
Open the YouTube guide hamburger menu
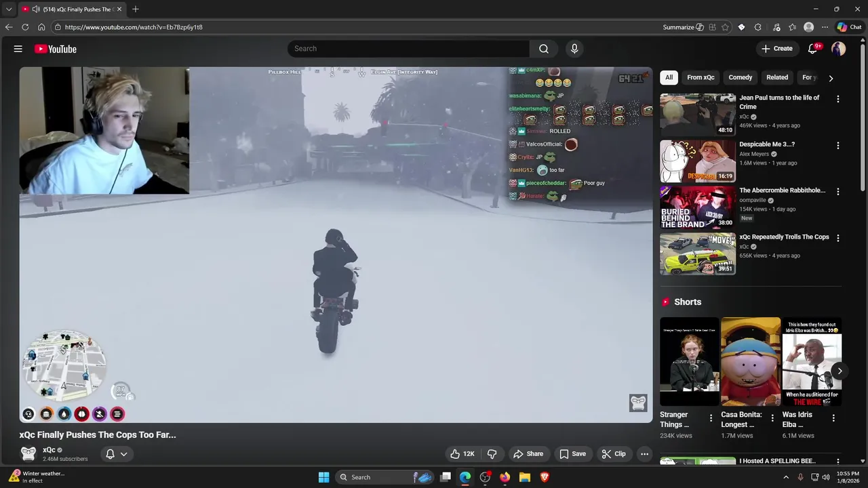coord(18,49)
